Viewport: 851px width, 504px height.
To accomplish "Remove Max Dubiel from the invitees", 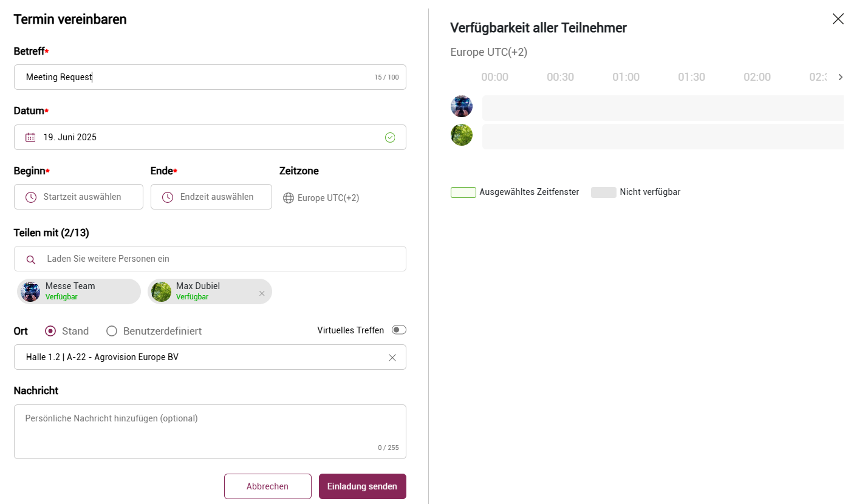I will (x=262, y=293).
